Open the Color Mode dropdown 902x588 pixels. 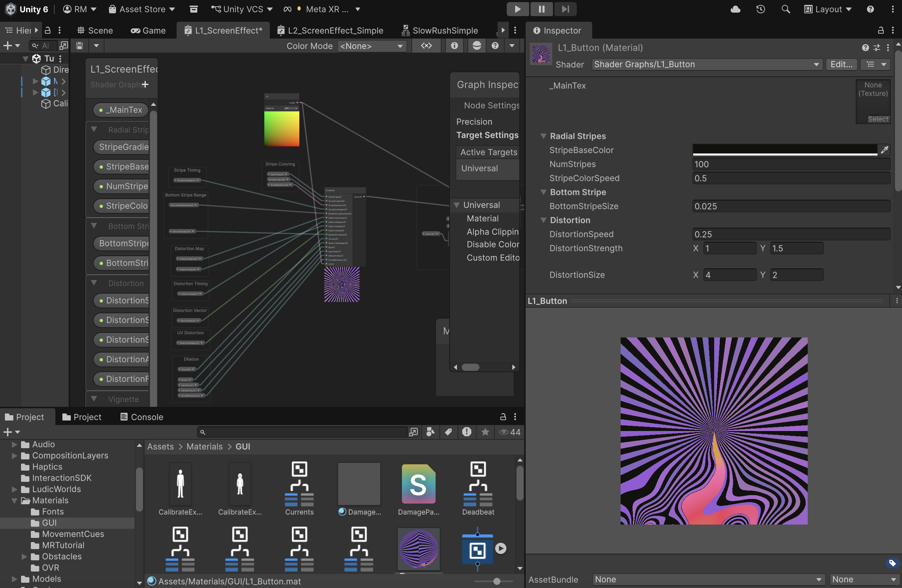pos(371,46)
